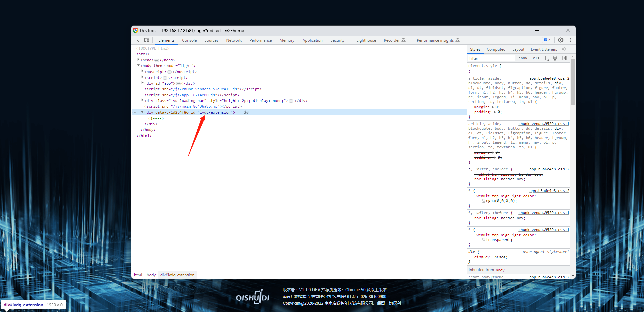
Task: Select the Styles pane tab
Action: 475,49
